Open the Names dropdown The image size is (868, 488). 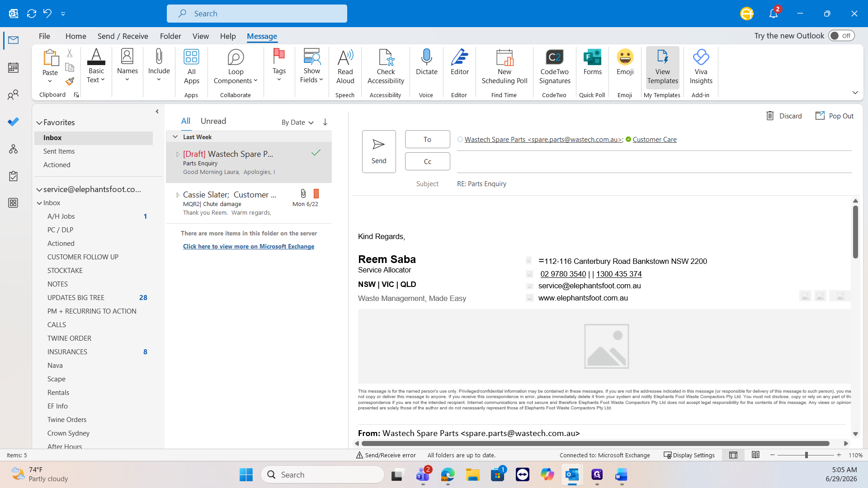point(127,66)
